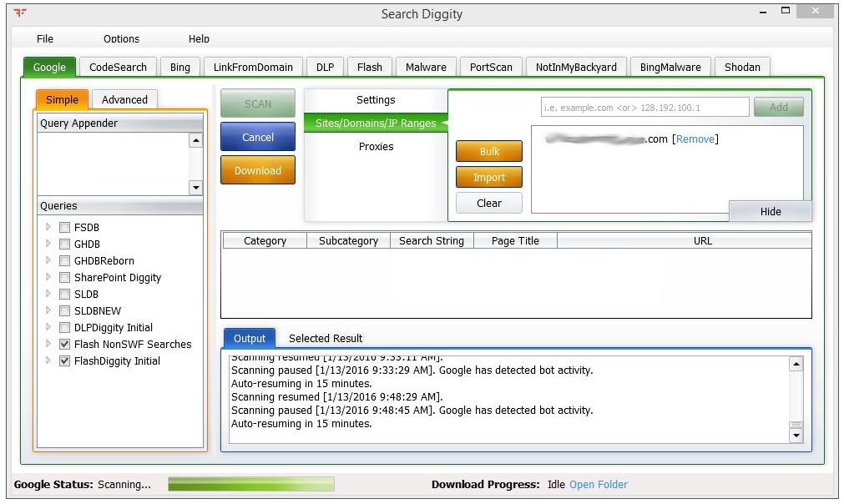844x504 pixels.
Task: Uncheck FlashDiggity Initial
Action: click(x=64, y=361)
